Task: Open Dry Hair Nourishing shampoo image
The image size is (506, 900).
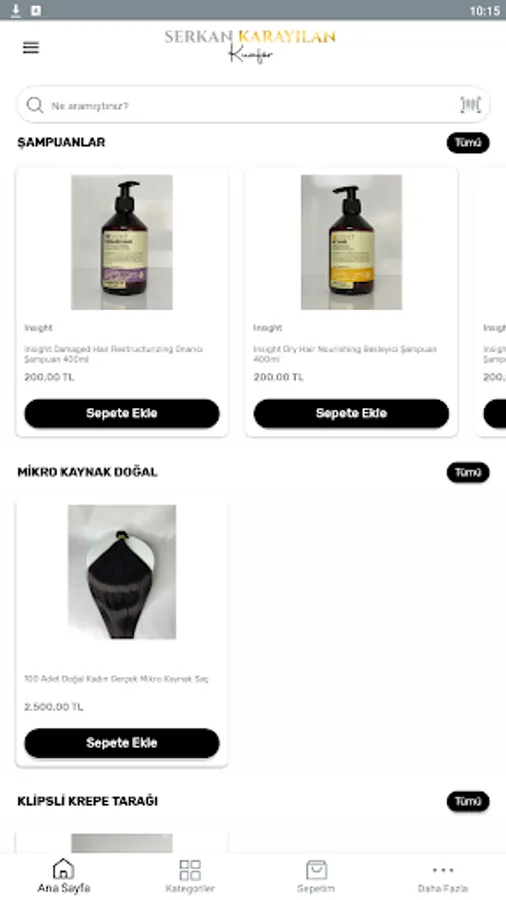Action: pyautogui.click(x=351, y=242)
